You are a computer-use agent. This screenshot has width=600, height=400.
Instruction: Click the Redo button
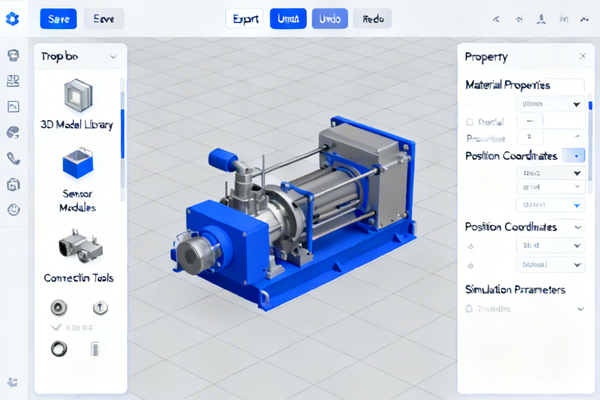[x=373, y=19]
